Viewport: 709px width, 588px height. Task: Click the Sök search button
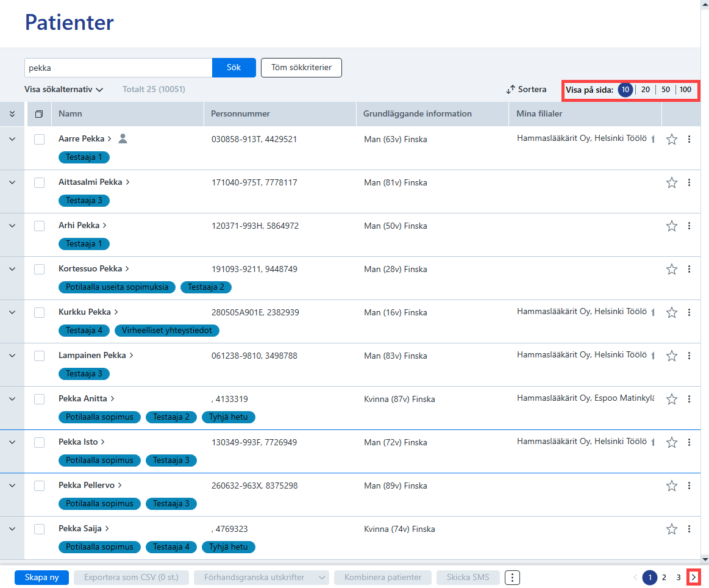[233, 68]
